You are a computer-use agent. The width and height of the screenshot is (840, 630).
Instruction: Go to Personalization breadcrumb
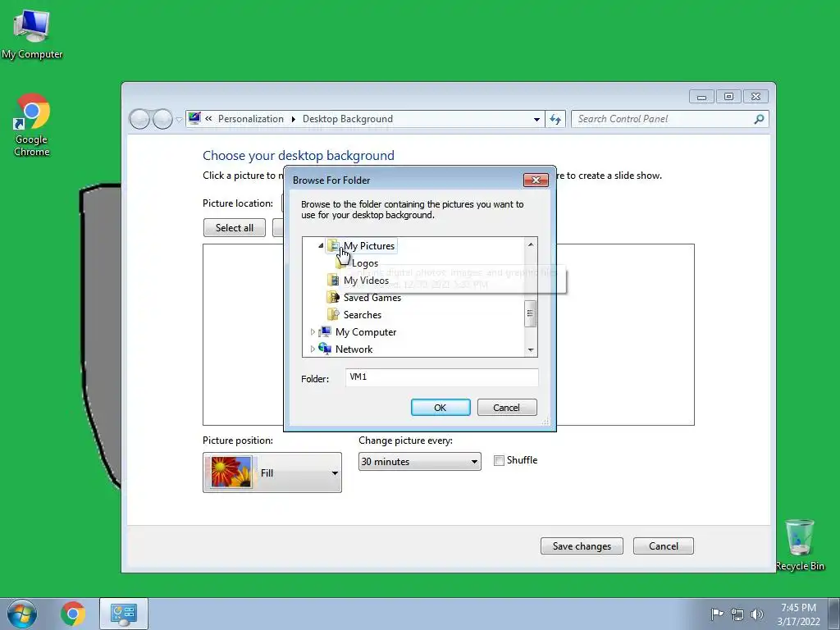[251, 119]
